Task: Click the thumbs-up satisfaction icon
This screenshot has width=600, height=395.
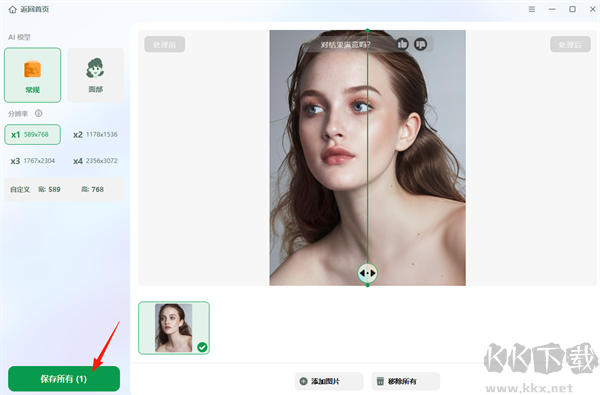Action: (402, 44)
